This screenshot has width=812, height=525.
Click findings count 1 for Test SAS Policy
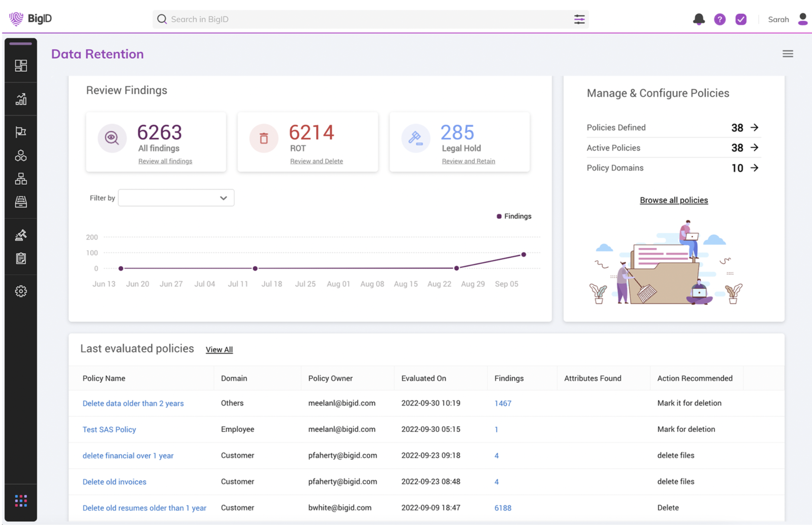click(x=496, y=429)
